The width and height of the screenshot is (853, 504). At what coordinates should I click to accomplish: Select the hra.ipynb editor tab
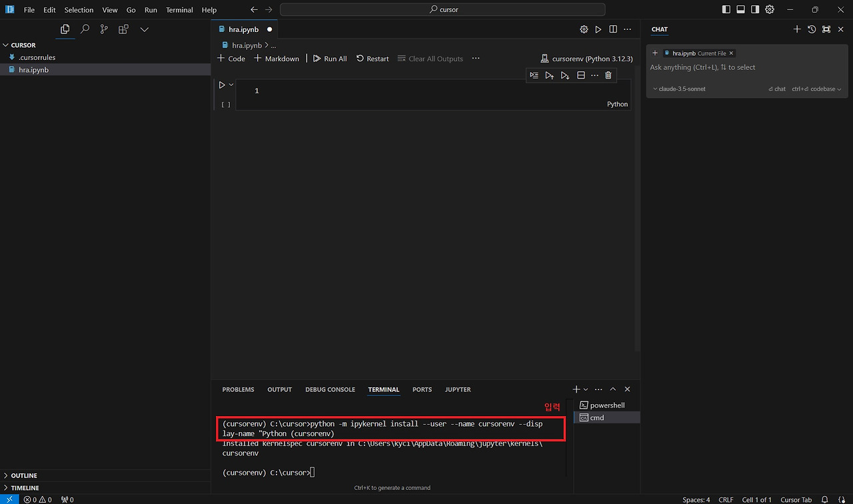tap(244, 29)
